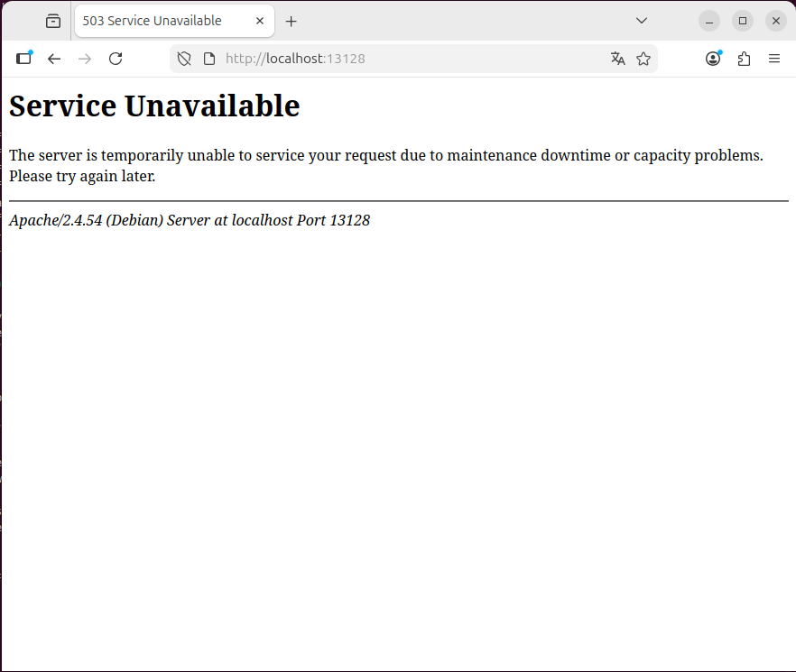Screen dimensions: 796x672
Task: Open the sidebar toggle icon
Action: (x=23, y=59)
